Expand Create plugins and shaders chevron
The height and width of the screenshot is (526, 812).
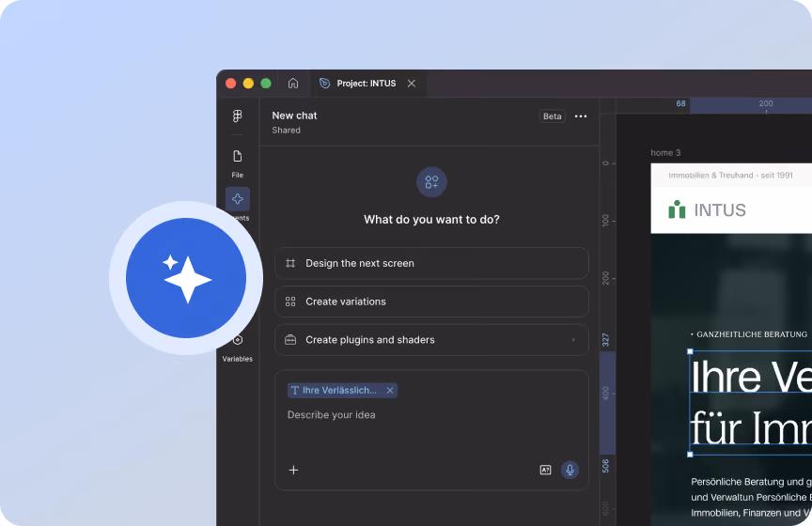tap(573, 340)
